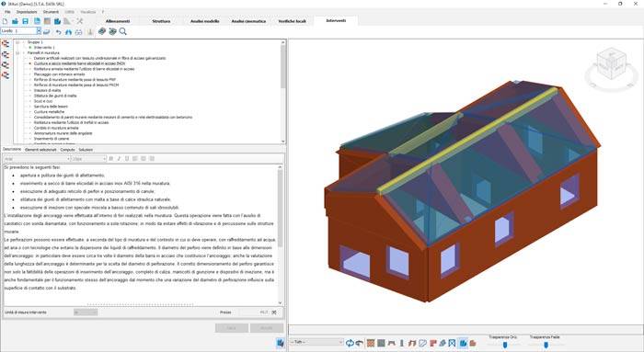644x352 pixels.
Task: Open the Tutti filter dropdown
Action: tap(340, 342)
